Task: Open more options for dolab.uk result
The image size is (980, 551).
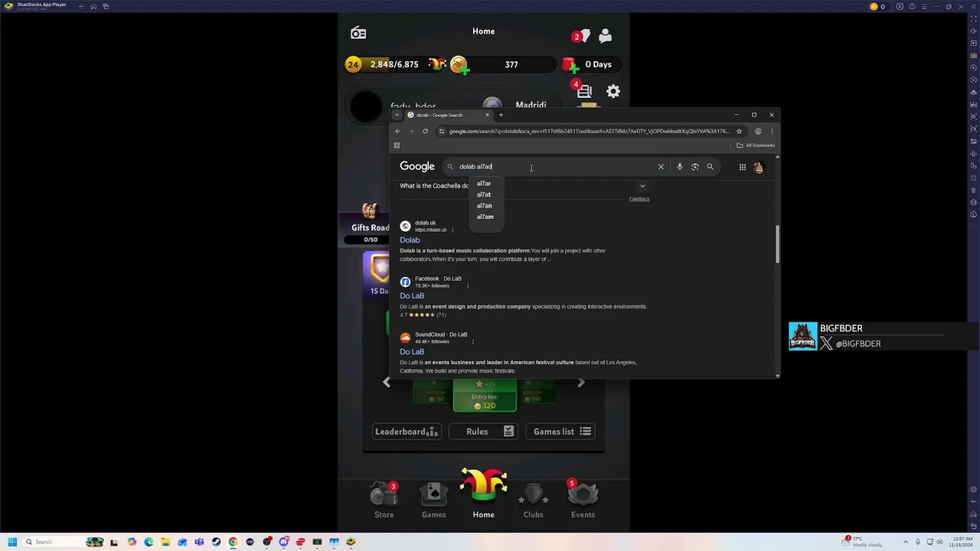Action: (452, 230)
